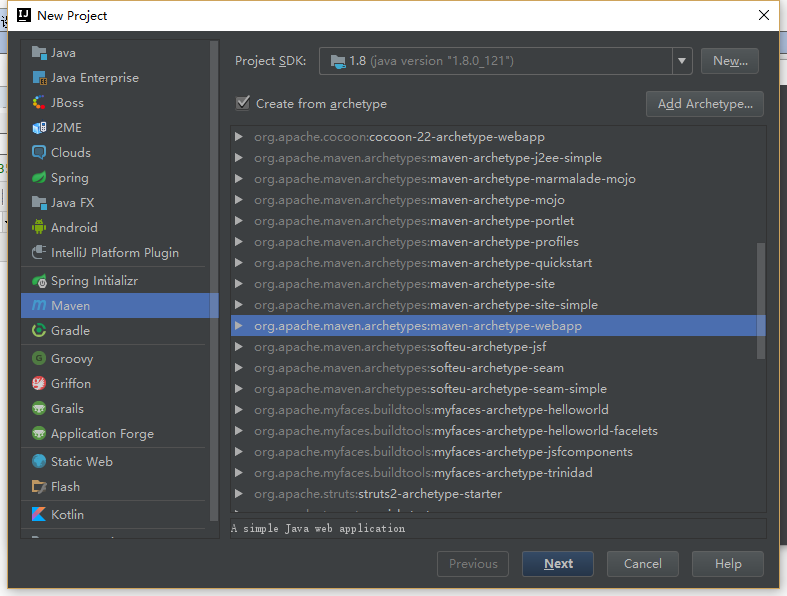Expand the struts2-archetype-starter entry
Image resolution: width=787 pixels, height=596 pixels.
(238, 494)
